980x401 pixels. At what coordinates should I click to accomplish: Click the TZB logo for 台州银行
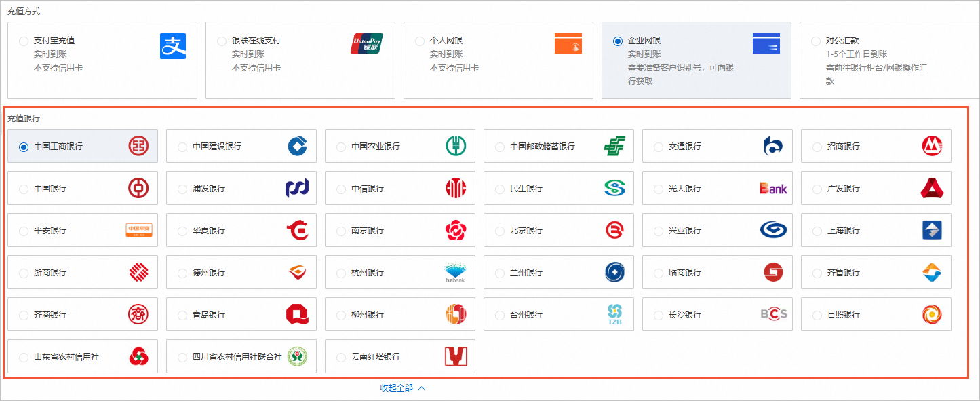[614, 315]
